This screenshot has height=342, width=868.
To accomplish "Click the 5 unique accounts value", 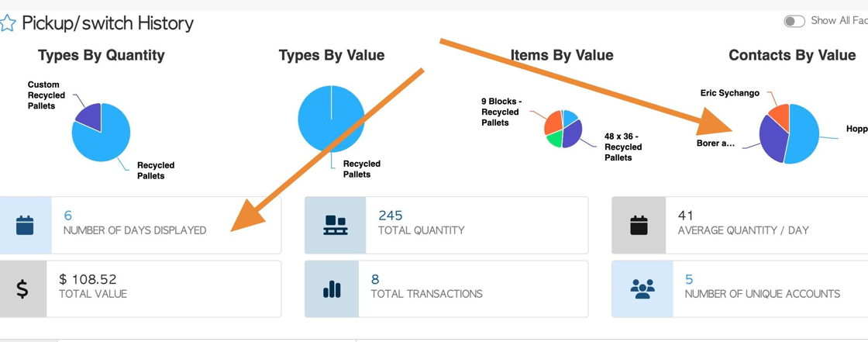I will [x=689, y=279].
